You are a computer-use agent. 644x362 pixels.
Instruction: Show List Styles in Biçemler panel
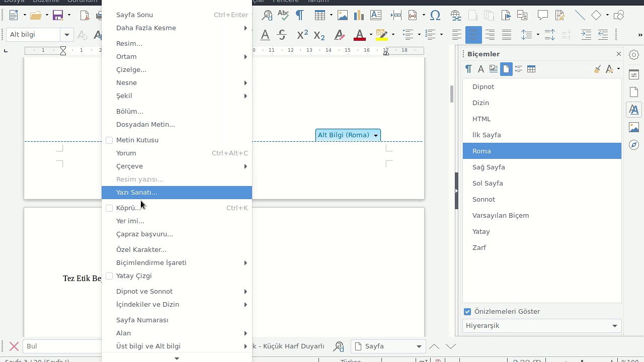click(519, 69)
